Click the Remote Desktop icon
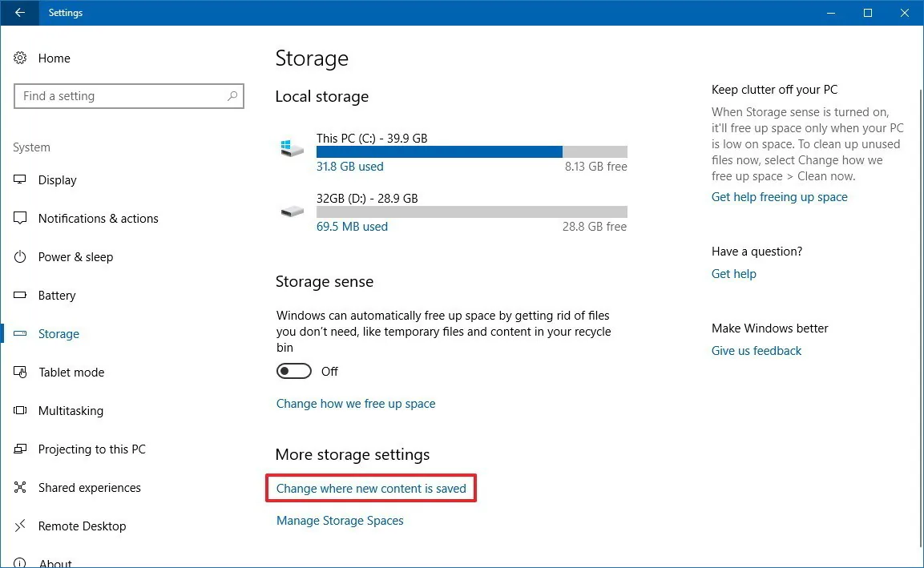924x568 pixels. pyautogui.click(x=20, y=526)
